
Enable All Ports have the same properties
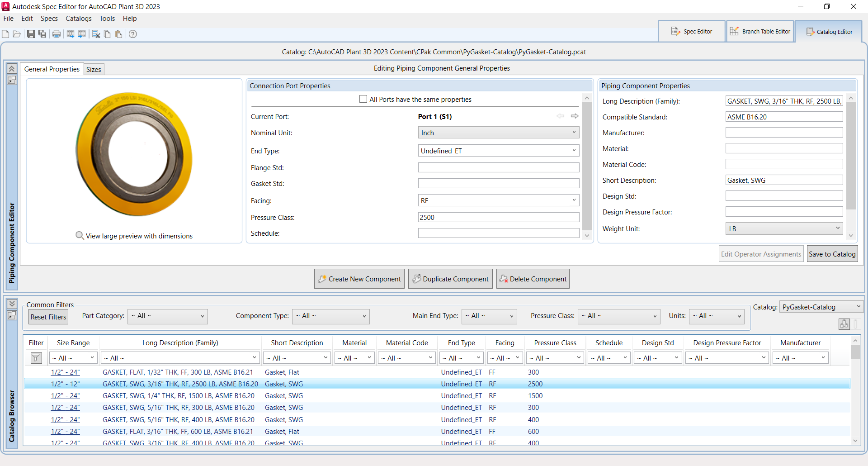click(363, 99)
